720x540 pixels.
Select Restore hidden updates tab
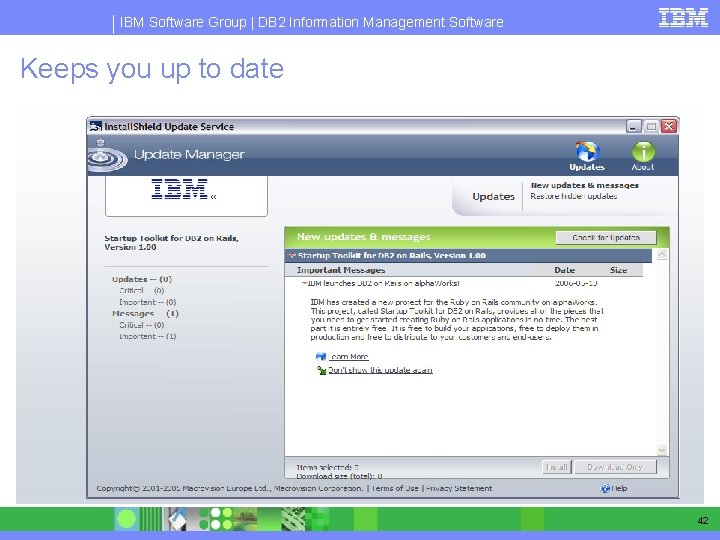[574, 197]
